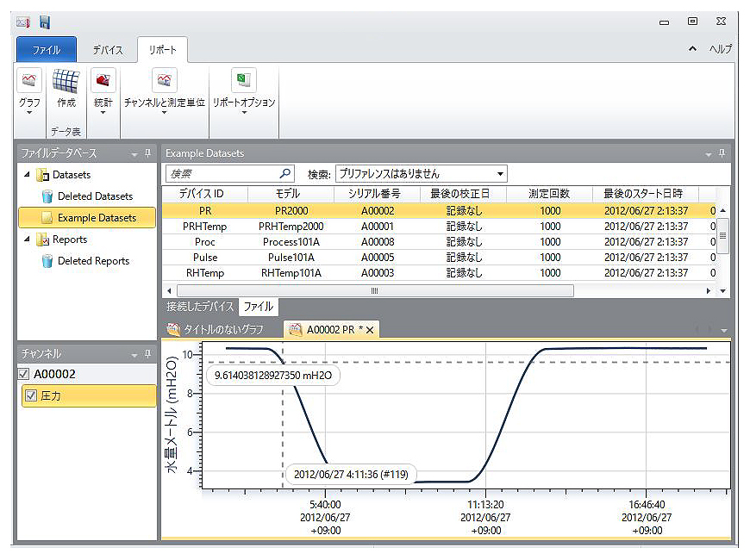
Task: Open the 検索 preference dropdown
Action: pyautogui.click(x=500, y=174)
